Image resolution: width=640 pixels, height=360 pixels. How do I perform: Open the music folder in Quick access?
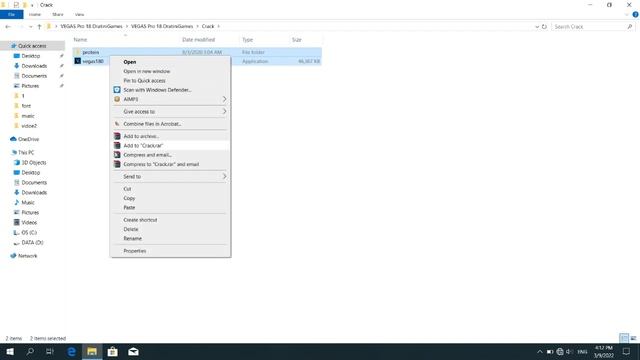click(28, 116)
